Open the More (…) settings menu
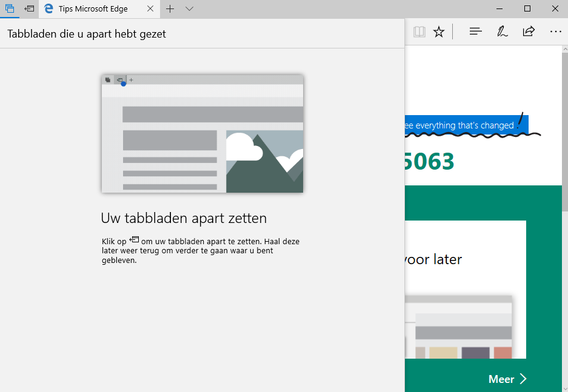This screenshot has width=568, height=392. 555,32
